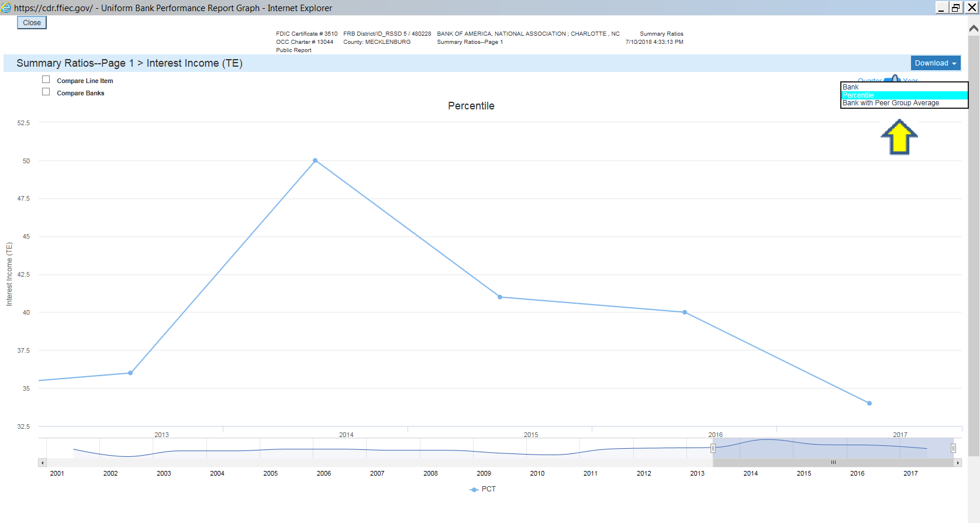Image resolution: width=980 pixels, height=523 pixels.
Task: Click the horizontal timeline scrollbar thumb
Action: (x=833, y=463)
